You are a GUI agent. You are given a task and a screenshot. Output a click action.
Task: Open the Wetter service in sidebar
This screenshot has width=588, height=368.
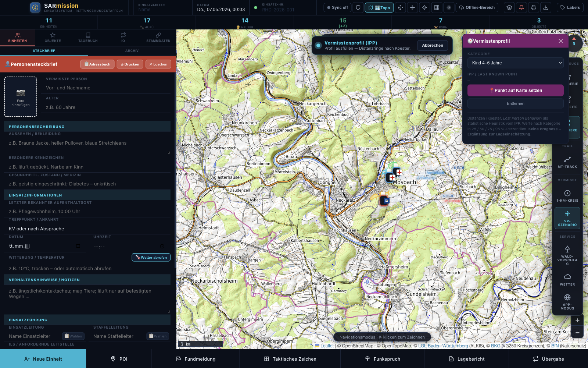pyautogui.click(x=567, y=280)
